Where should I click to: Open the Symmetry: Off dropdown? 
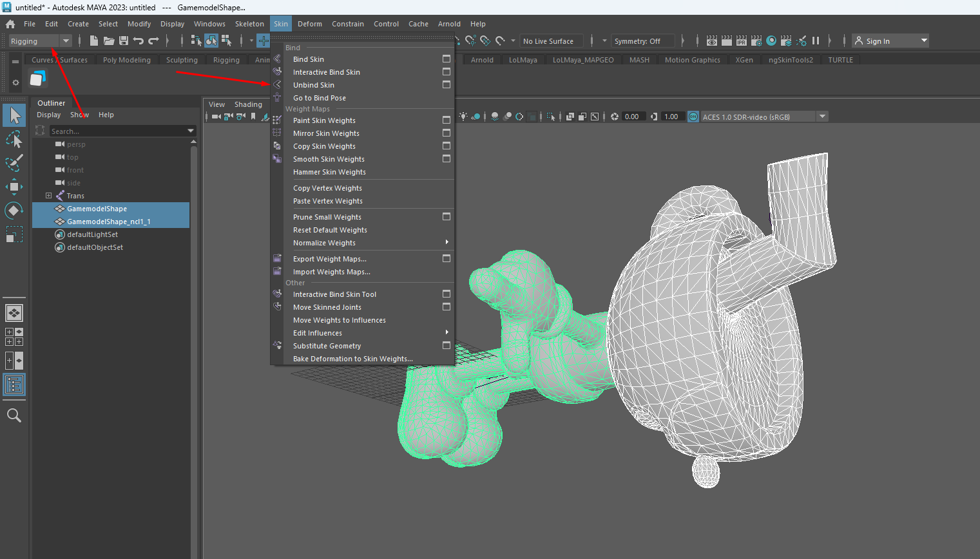[643, 41]
